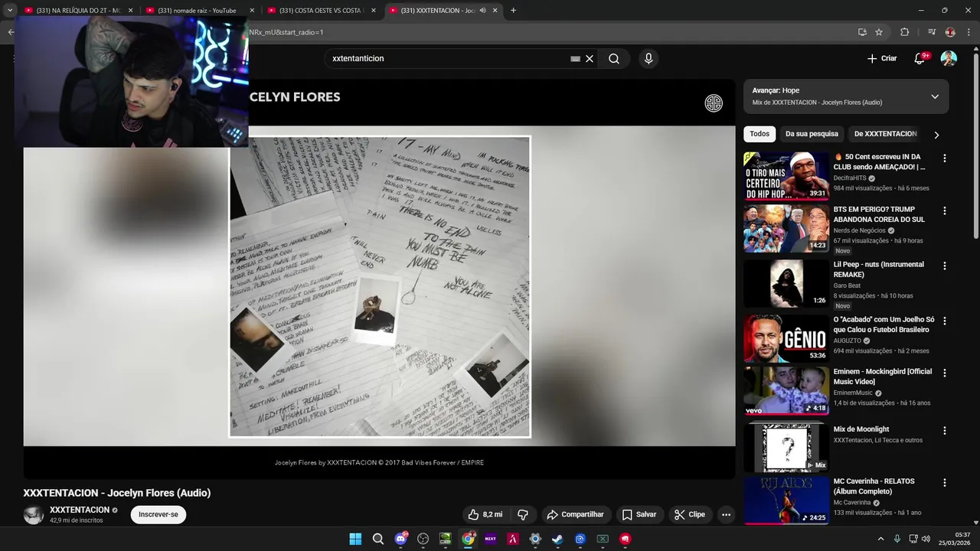Show hidden system tray icons chevron
This screenshot has width=980, height=551.
point(880,539)
